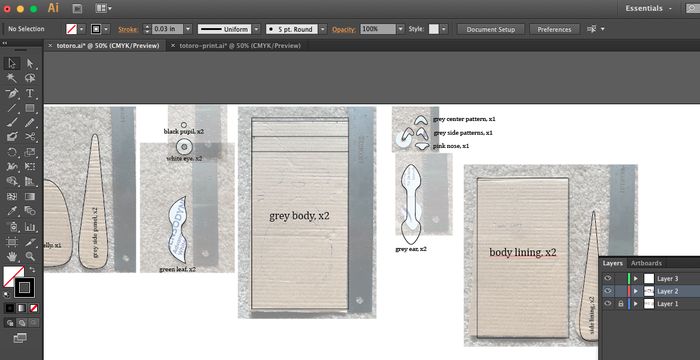
Task: Toggle visibility of Layer 1
Action: [x=607, y=303]
